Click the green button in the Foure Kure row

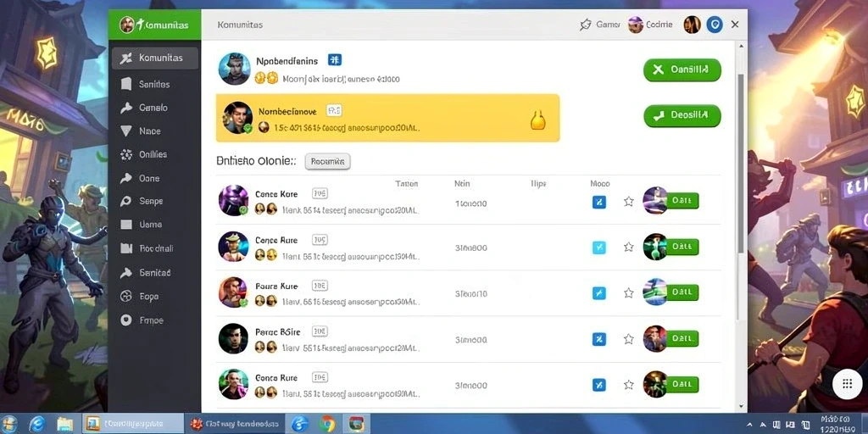click(x=682, y=292)
